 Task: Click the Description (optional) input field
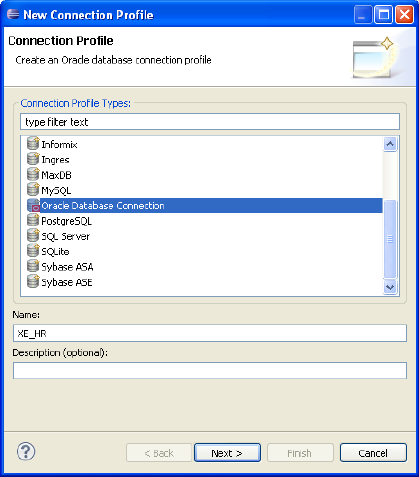[x=210, y=371]
